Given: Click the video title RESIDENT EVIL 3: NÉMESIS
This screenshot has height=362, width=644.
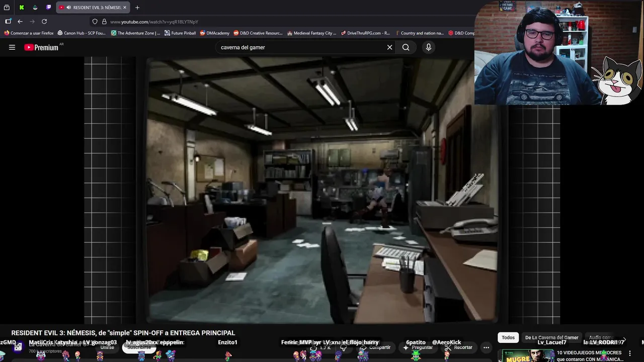Looking at the screenshot, I should tap(123, 333).
